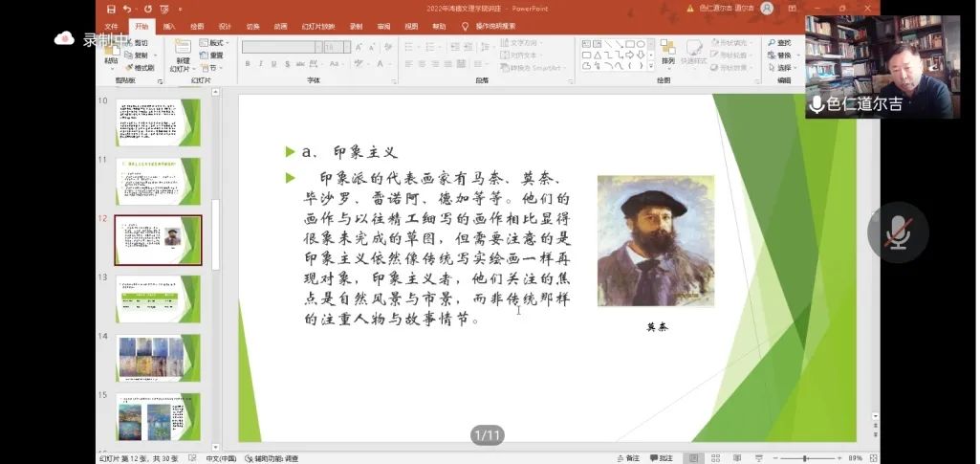Screen dimensions: 980x464
Task: Switch to the 幻灯片放映 (Slide Show) tab
Action: pos(318,26)
